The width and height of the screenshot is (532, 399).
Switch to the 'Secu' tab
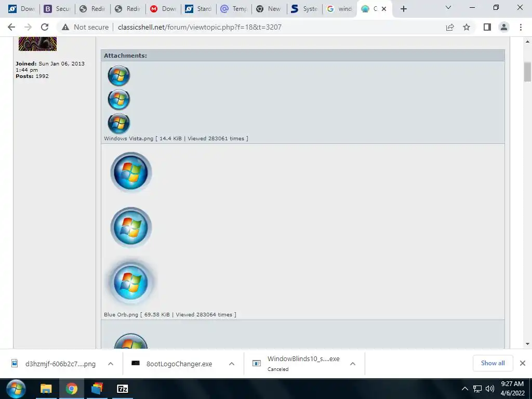[x=57, y=9]
